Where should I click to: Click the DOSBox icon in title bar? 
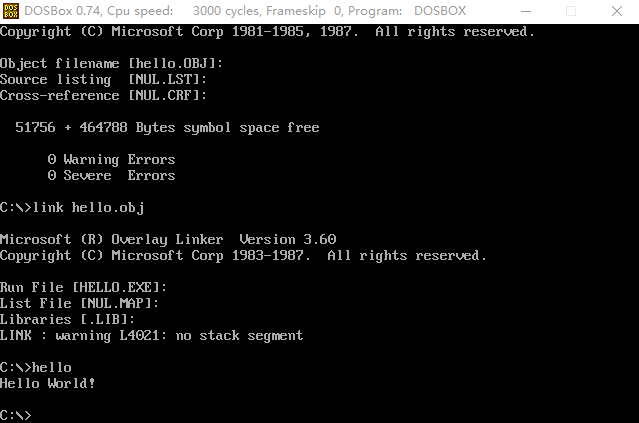11,11
